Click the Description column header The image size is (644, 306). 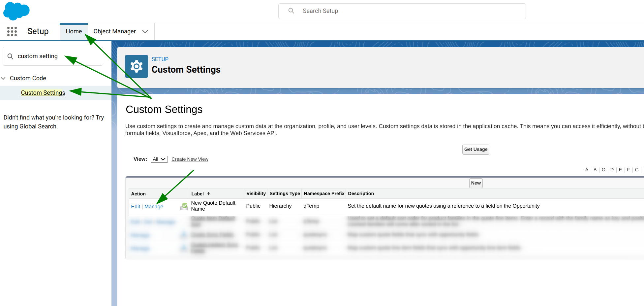pos(361,194)
